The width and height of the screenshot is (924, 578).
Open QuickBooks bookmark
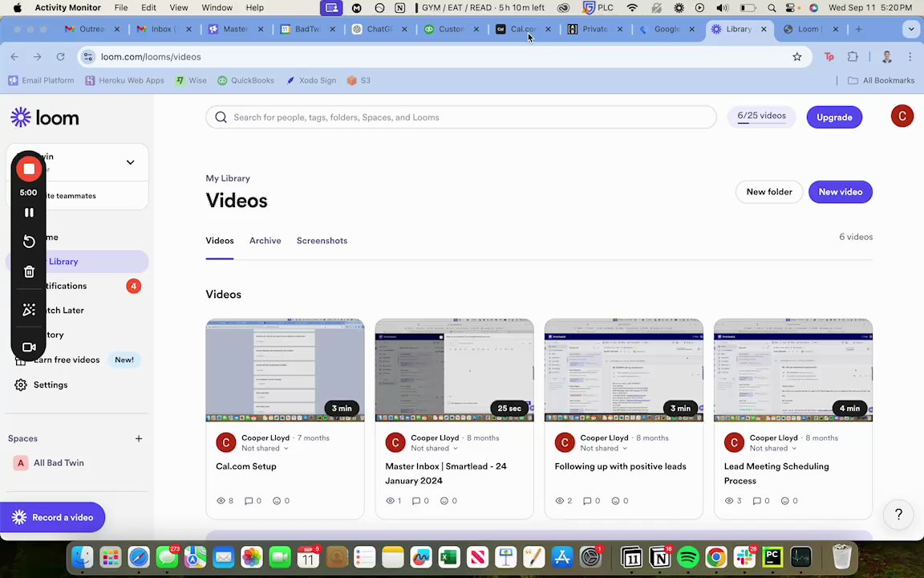tap(245, 80)
